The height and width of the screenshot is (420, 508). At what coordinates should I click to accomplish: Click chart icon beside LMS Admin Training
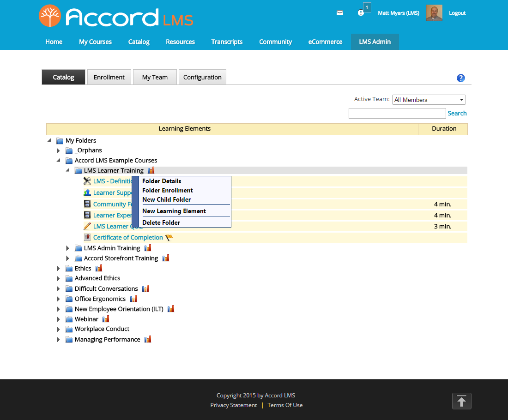pos(148,248)
